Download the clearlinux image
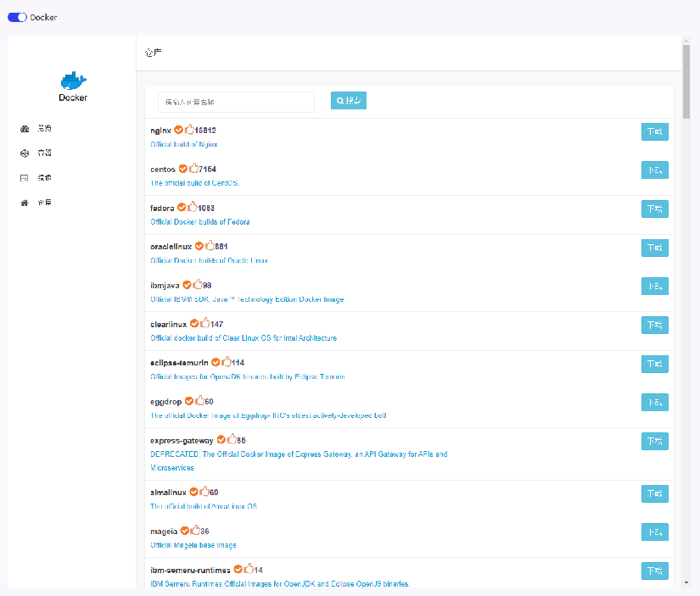Screen dimensions: 700x596 [655, 326]
